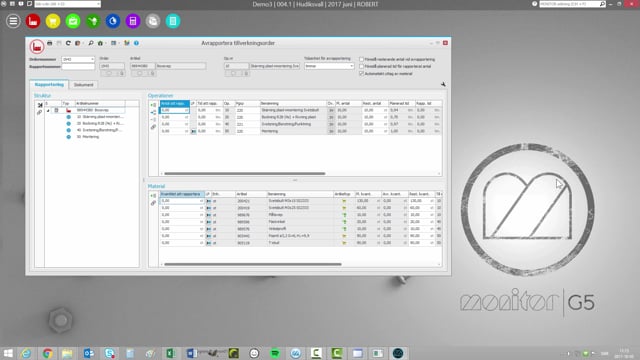
Task: Click the magnifier search icon in toolbar
Action: click(x=91, y=43)
